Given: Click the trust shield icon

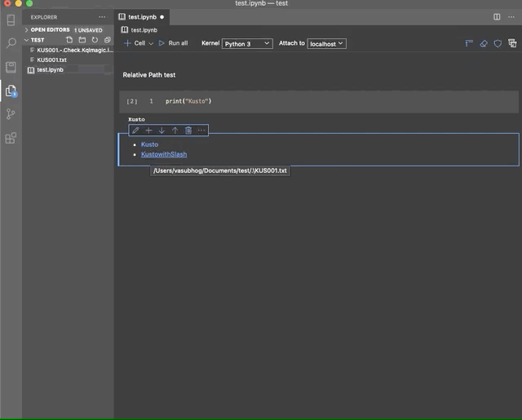Looking at the screenshot, I should [498, 43].
